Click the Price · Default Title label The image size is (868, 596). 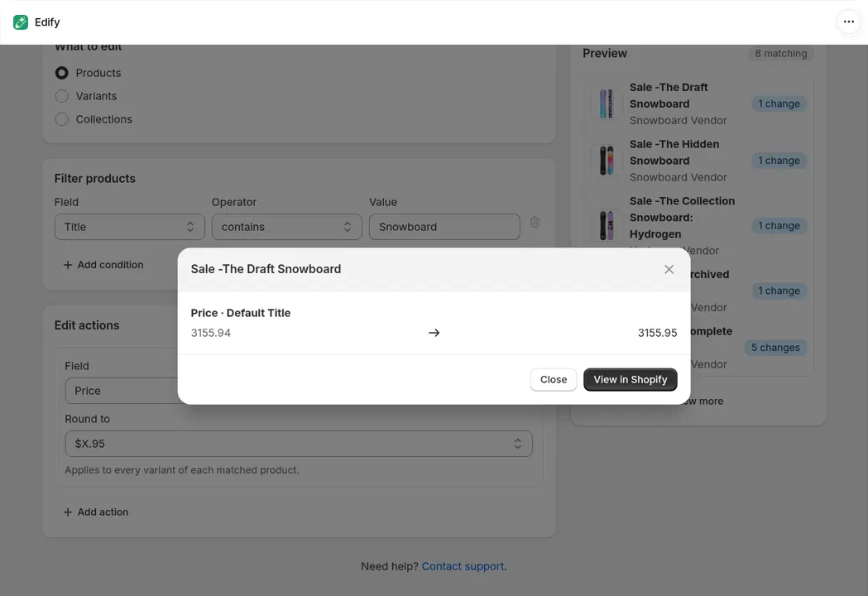click(241, 313)
